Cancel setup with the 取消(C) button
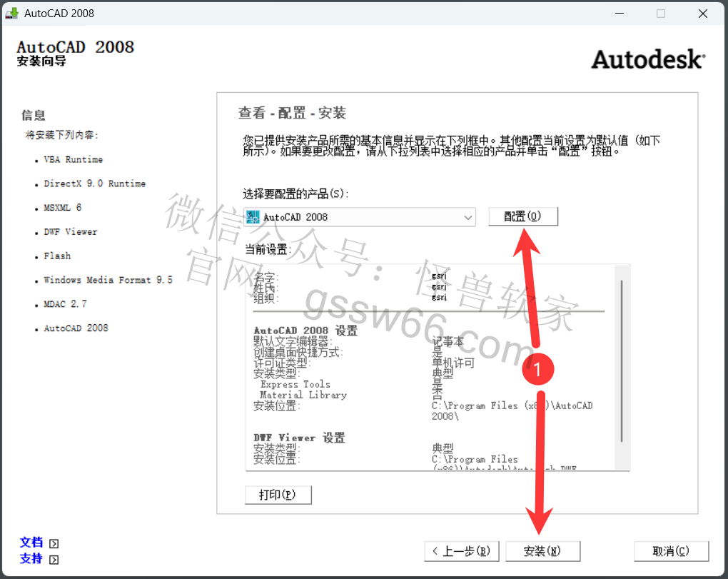The image size is (728, 579). click(x=671, y=551)
